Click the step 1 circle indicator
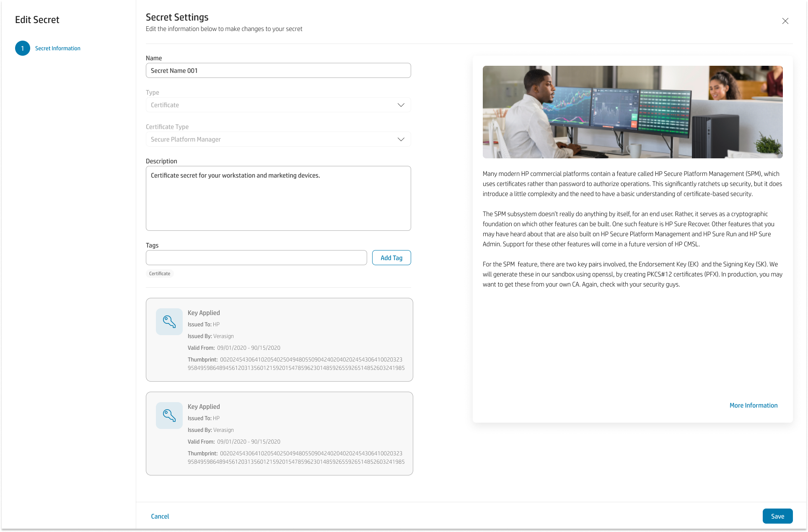Image resolution: width=808 pixels, height=532 pixels. click(23, 48)
